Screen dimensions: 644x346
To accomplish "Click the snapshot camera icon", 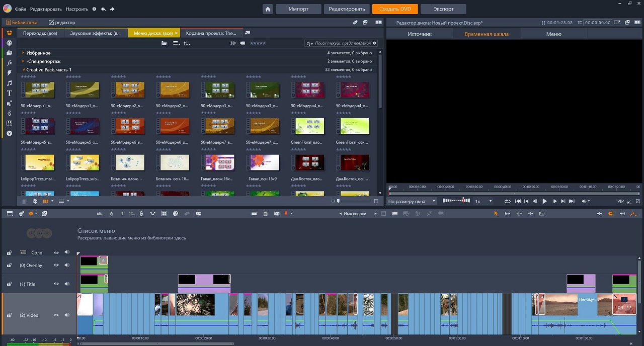I will click(277, 214).
